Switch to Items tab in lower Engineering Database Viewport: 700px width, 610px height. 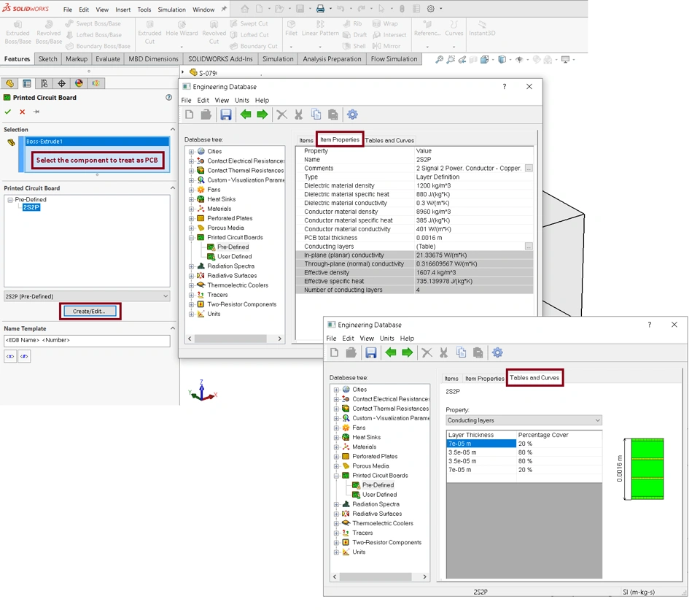point(451,379)
